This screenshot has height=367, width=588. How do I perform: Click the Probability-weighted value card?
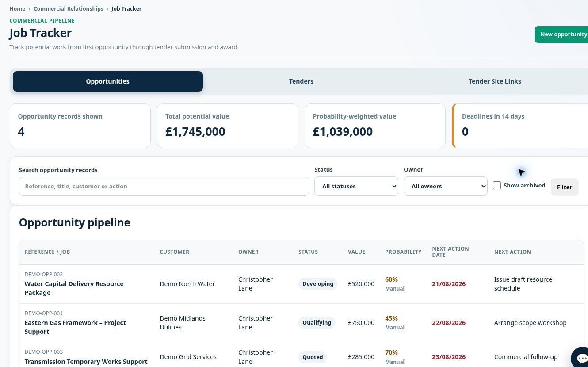375,126
